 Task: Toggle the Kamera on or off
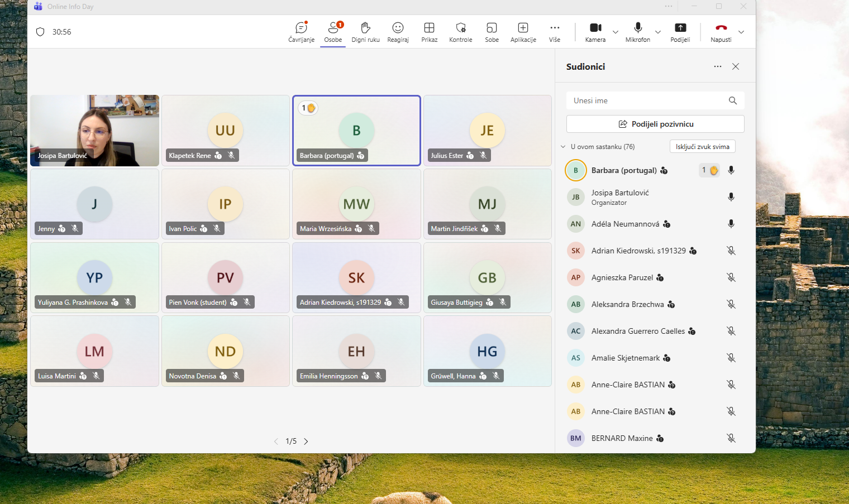(x=595, y=32)
